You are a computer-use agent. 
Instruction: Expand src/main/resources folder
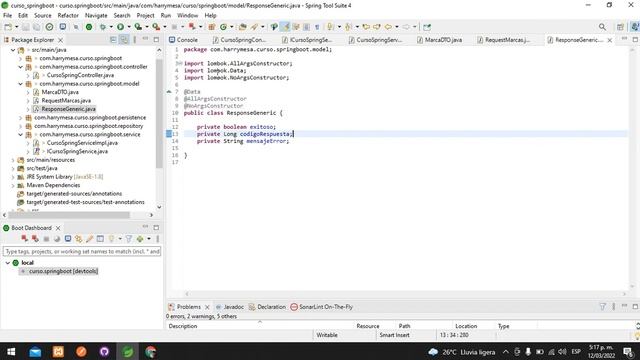pos(13,160)
